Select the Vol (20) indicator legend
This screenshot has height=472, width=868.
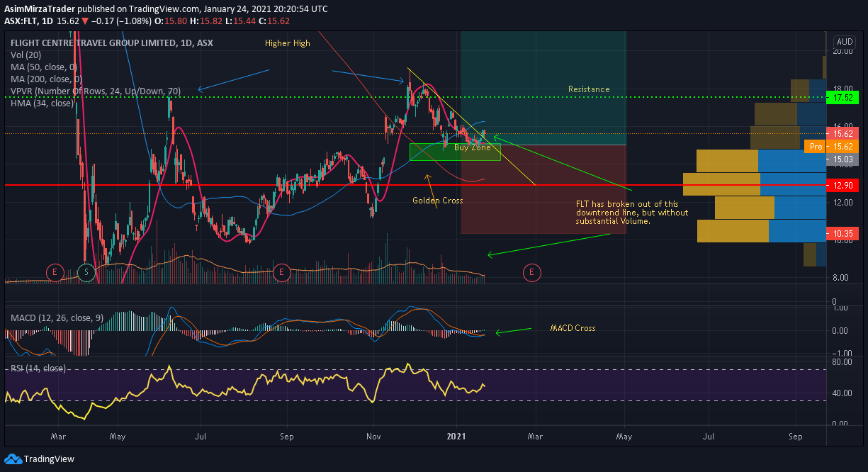pos(26,55)
